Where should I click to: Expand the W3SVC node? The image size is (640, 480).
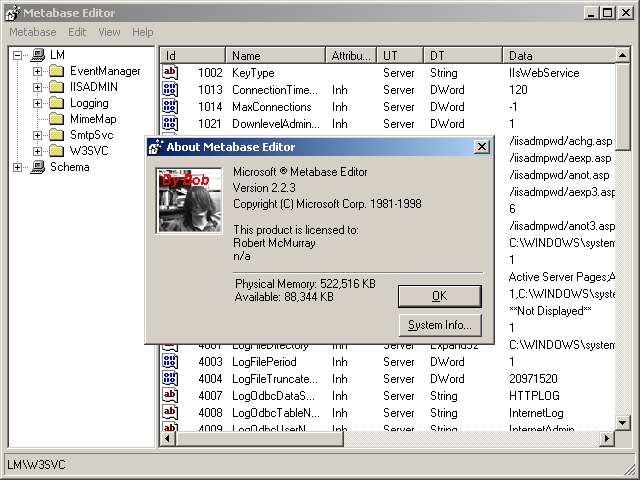(37, 151)
